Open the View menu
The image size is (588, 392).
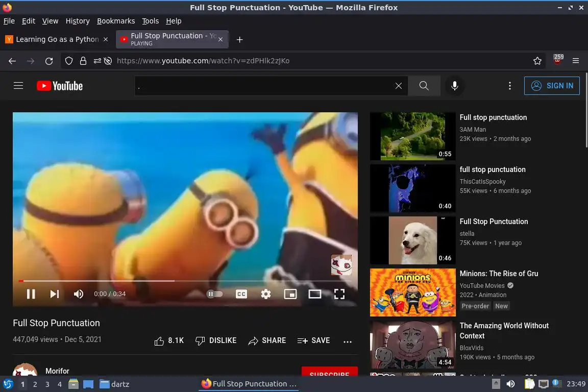coord(50,21)
